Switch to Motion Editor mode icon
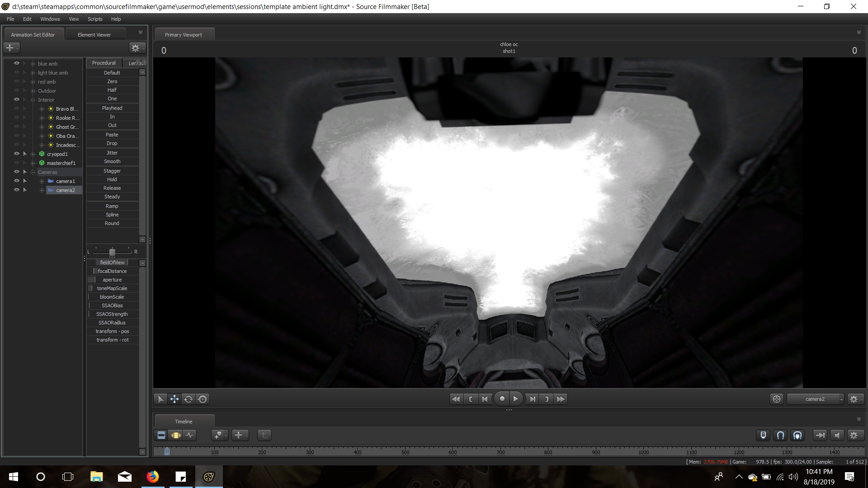The width and height of the screenshot is (868, 488). point(176,435)
